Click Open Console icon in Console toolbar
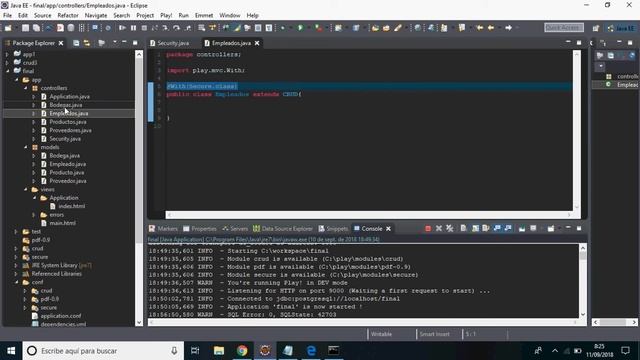This screenshot has width=640, height=360. click(x=551, y=229)
